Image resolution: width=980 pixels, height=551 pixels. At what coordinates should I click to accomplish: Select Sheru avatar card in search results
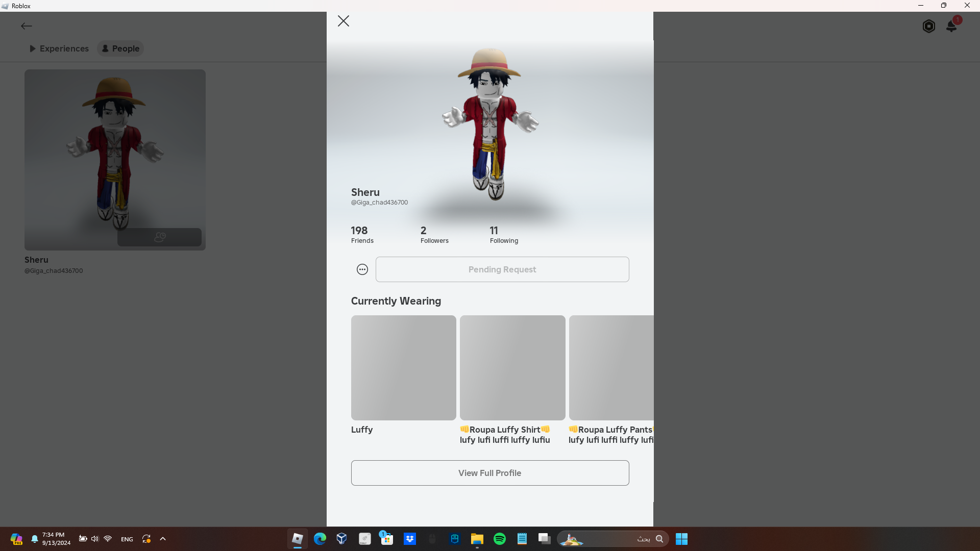click(115, 160)
